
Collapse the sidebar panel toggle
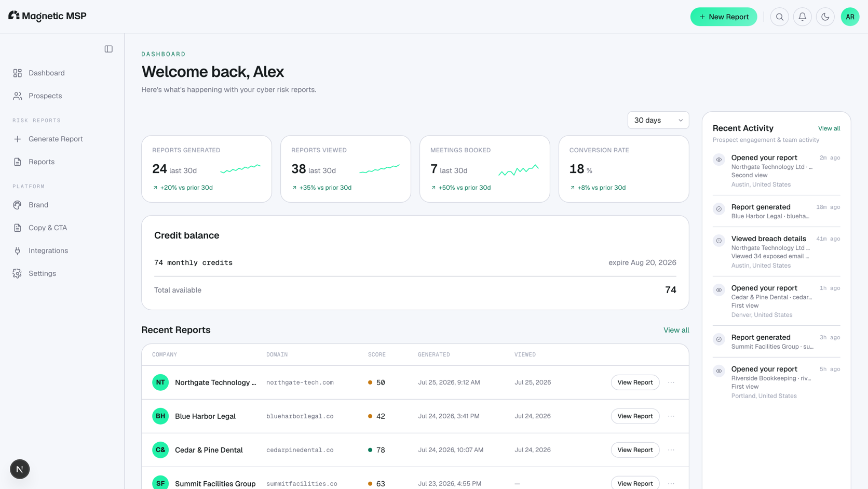click(108, 49)
